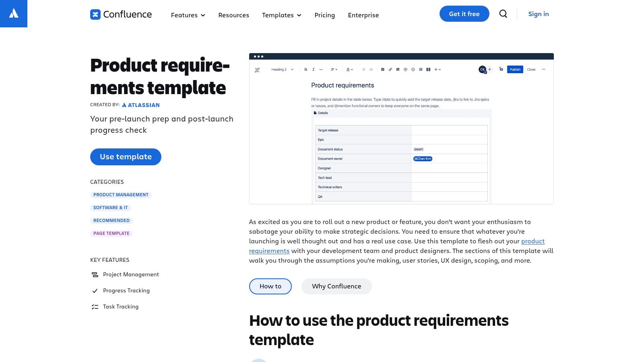Open the Heading 2 style dropdown in preview

[x=283, y=70]
